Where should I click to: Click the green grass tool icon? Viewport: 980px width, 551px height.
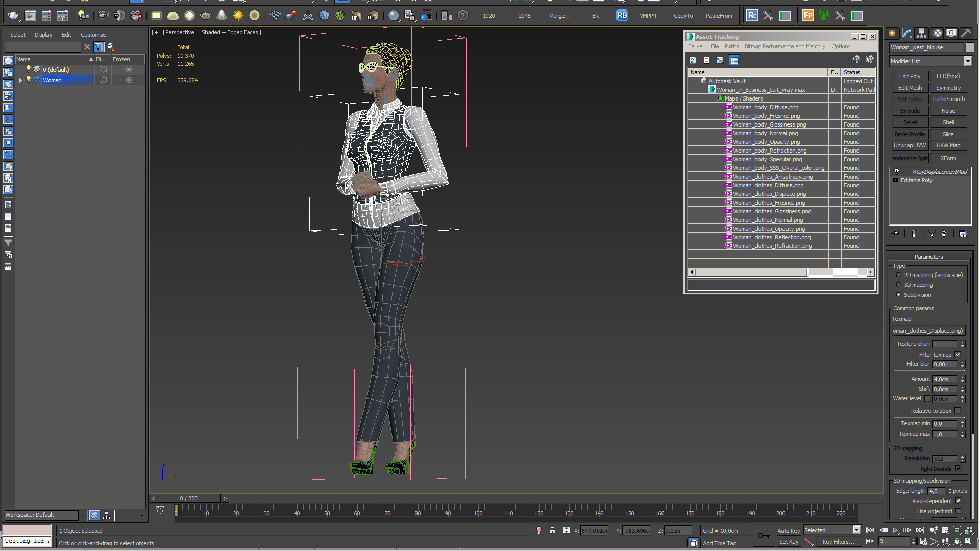pyautogui.click(x=340, y=16)
